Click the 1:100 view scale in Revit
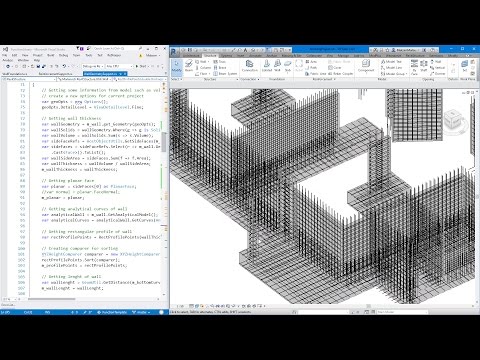The image size is (480, 360). [180, 306]
